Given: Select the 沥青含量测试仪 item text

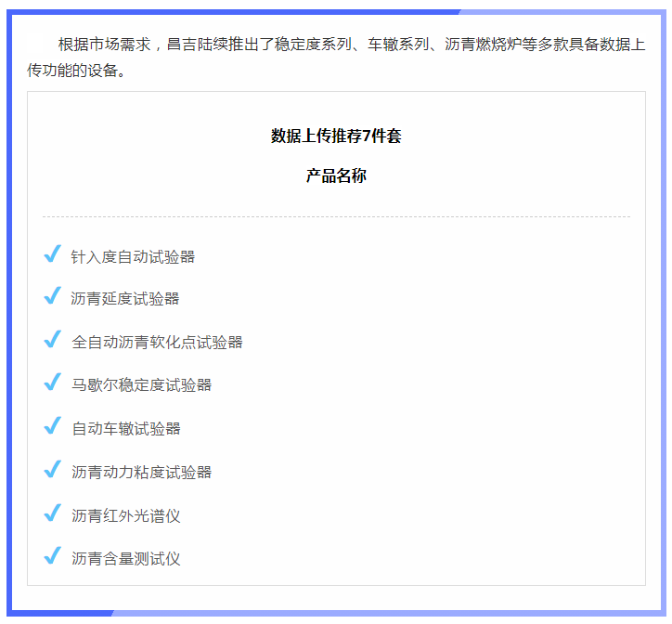Looking at the screenshot, I should tap(126, 559).
